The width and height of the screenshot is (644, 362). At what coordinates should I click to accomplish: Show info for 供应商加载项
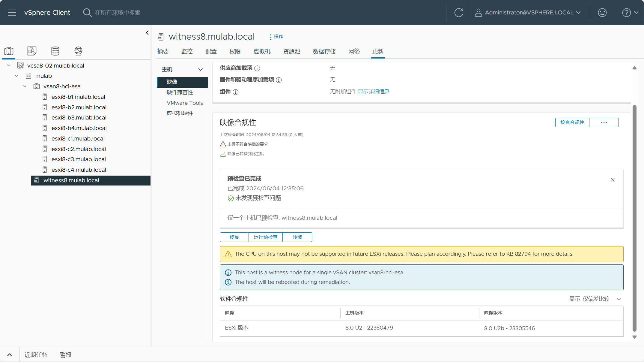point(257,68)
